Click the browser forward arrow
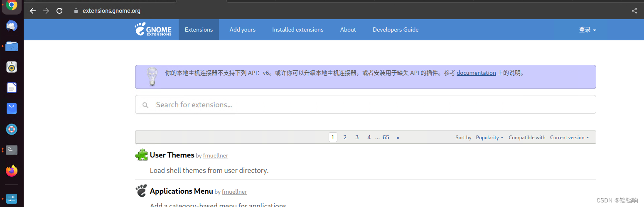Screen dimensions: 644x207 click(46, 11)
